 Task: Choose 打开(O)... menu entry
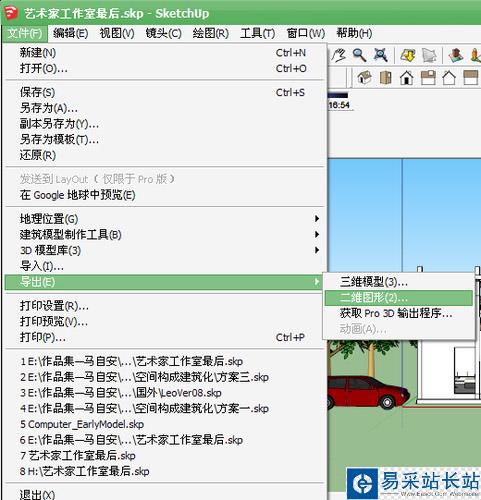coord(164,68)
